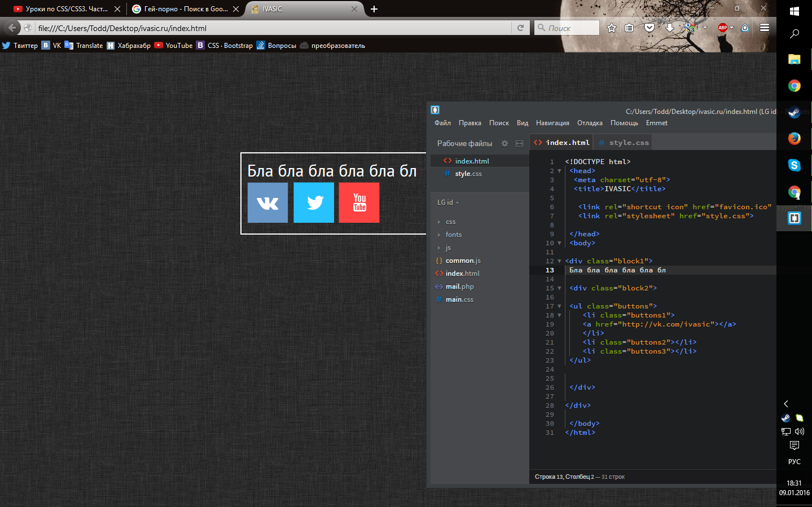Open Steam from the taskbar
The width and height of the screenshot is (812, 507).
pos(795,112)
